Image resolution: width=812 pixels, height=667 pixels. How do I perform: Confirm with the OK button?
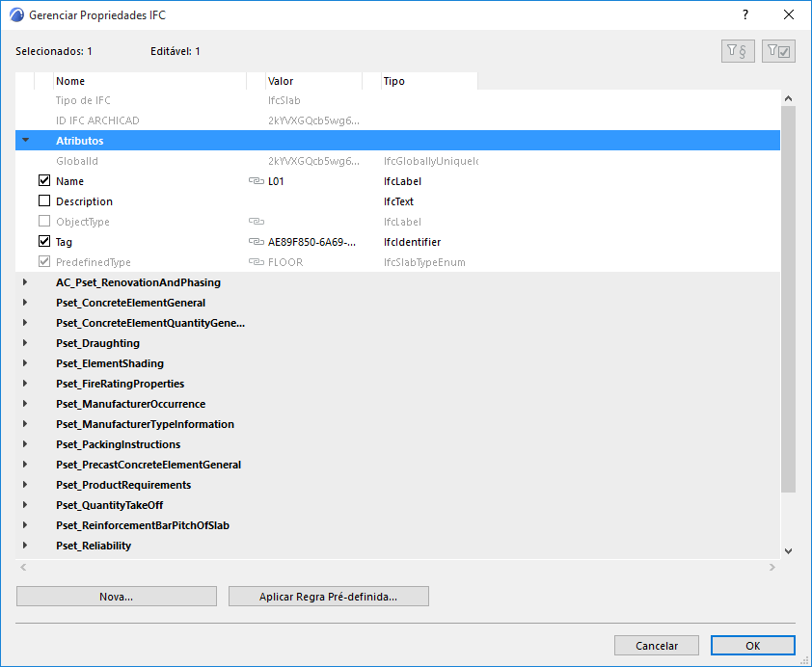tap(753, 645)
